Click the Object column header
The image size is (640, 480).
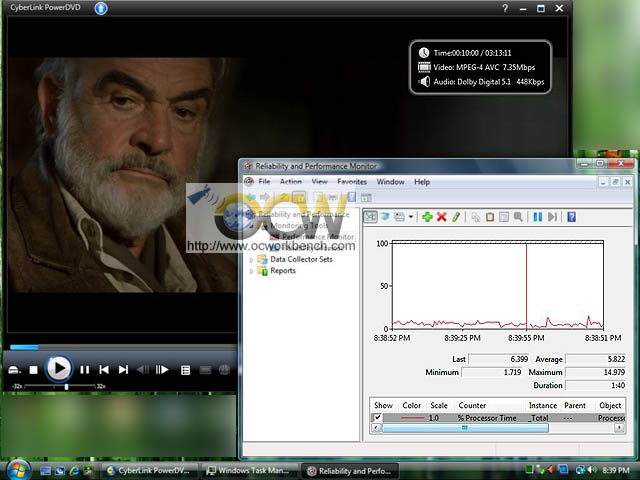[x=610, y=405]
